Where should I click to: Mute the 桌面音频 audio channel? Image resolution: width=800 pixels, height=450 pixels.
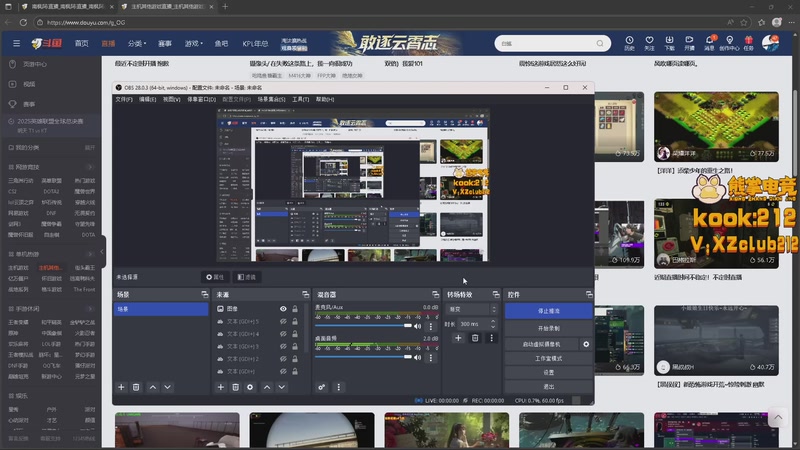(x=418, y=358)
